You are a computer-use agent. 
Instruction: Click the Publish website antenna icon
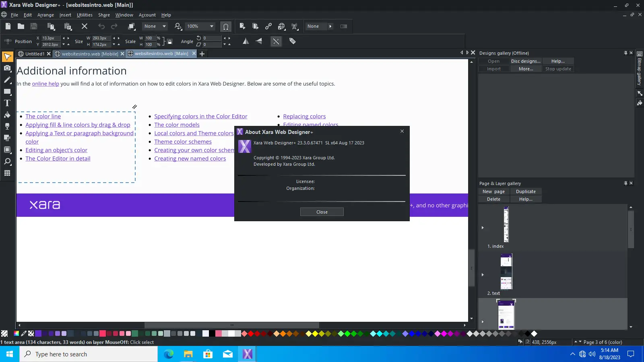[295, 27]
